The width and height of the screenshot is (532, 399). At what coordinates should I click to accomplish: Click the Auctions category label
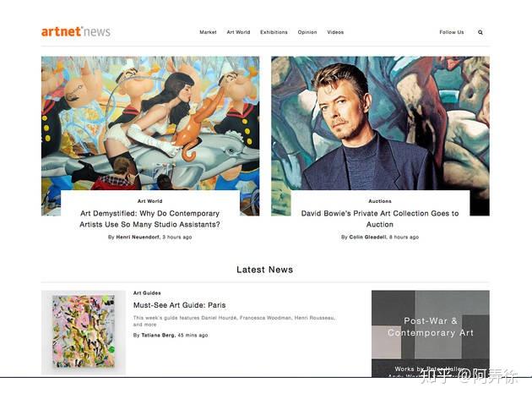coord(380,201)
